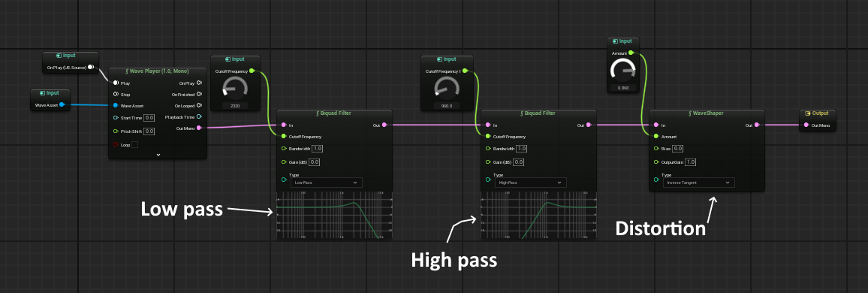Click the Wave Player's Wave Asset input pin
The height and width of the screenshot is (293, 868).
click(116, 106)
